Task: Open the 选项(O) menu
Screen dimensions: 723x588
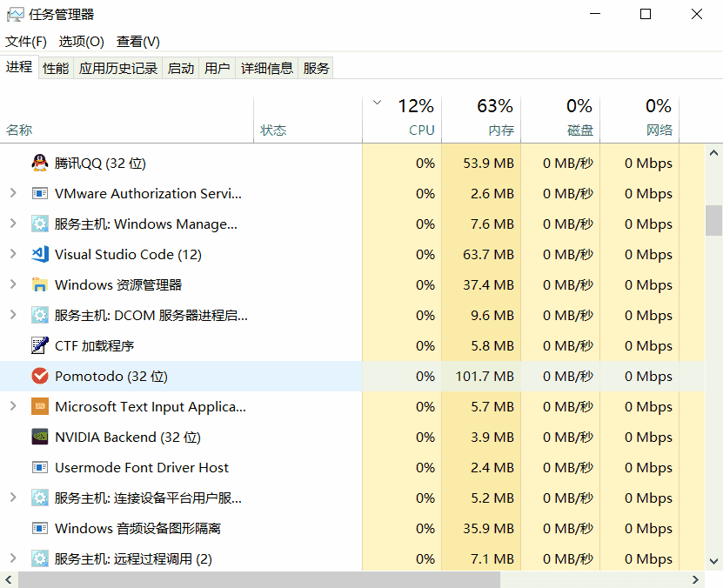Action: (x=81, y=42)
